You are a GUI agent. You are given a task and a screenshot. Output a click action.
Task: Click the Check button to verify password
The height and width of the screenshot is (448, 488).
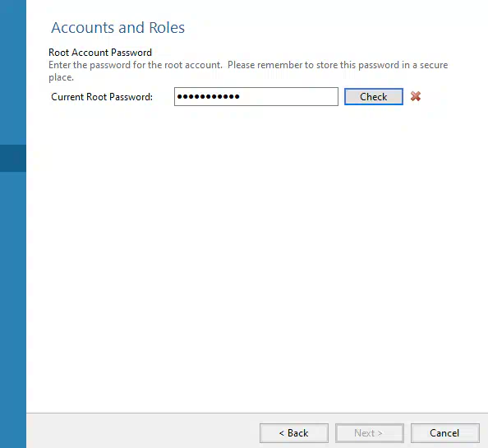coord(374,96)
